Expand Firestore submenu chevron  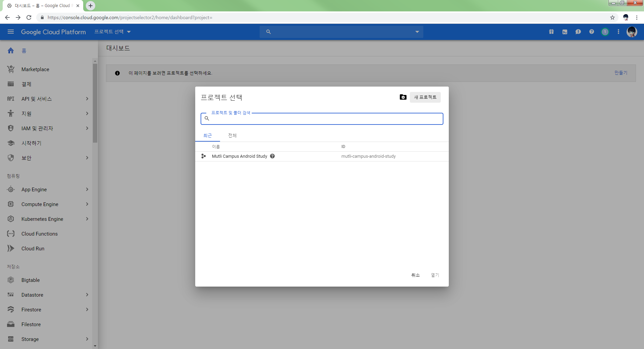pyautogui.click(x=87, y=309)
